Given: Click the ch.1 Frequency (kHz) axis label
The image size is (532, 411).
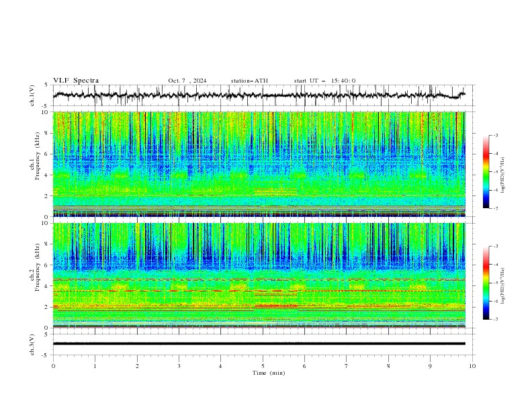Looking at the screenshot, I should pos(35,157).
